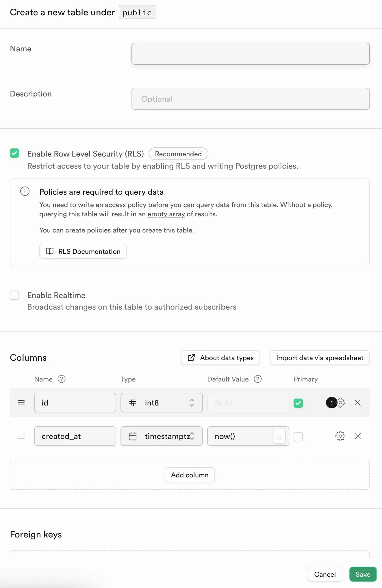Image resolution: width=382 pixels, height=588 pixels.
Task: Mark created_at as primary key
Action: [298, 436]
